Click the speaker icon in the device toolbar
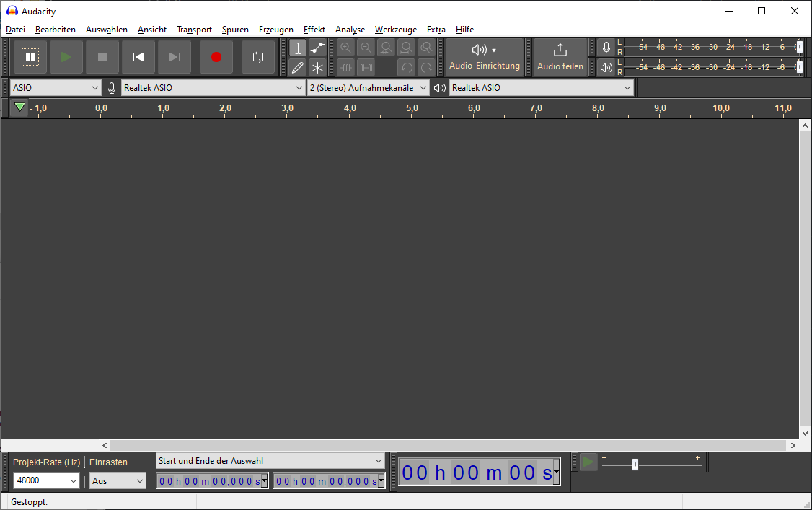This screenshot has height=510, width=812. pos(440,88)
